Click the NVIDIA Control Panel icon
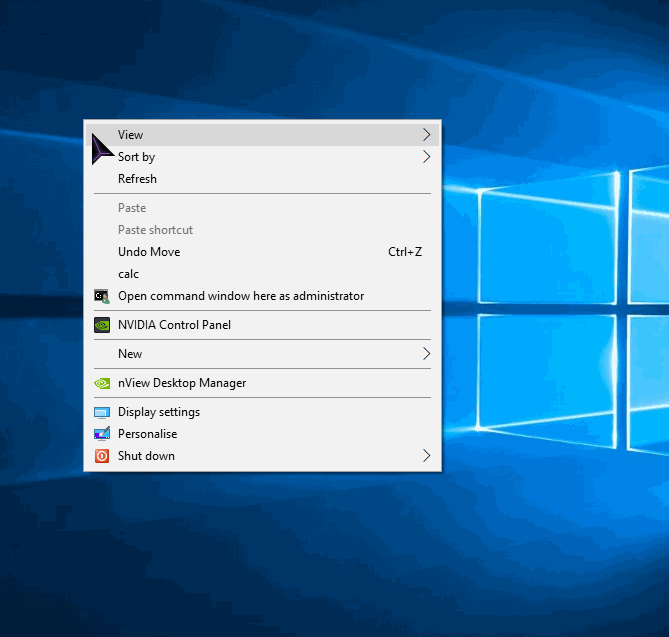Viewport: 669px width, 637px height. [x=101, y=325]
